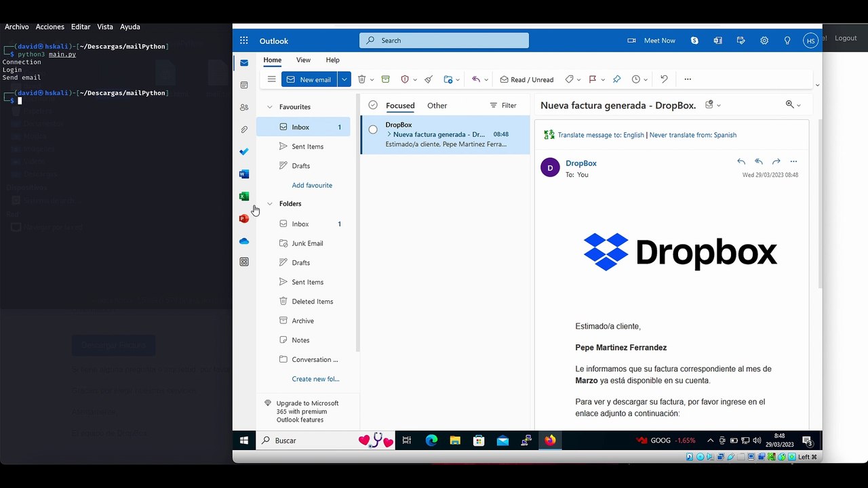Pin the message with the pin icon
Screen dimensions: 868x488
click(616, 79)
